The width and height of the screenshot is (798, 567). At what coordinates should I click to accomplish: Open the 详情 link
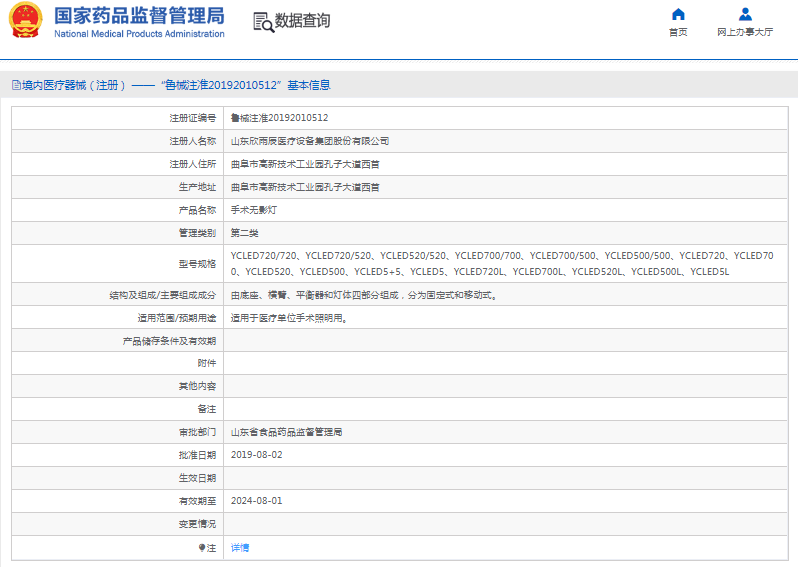pyautogui.click(x=240, y=548)
